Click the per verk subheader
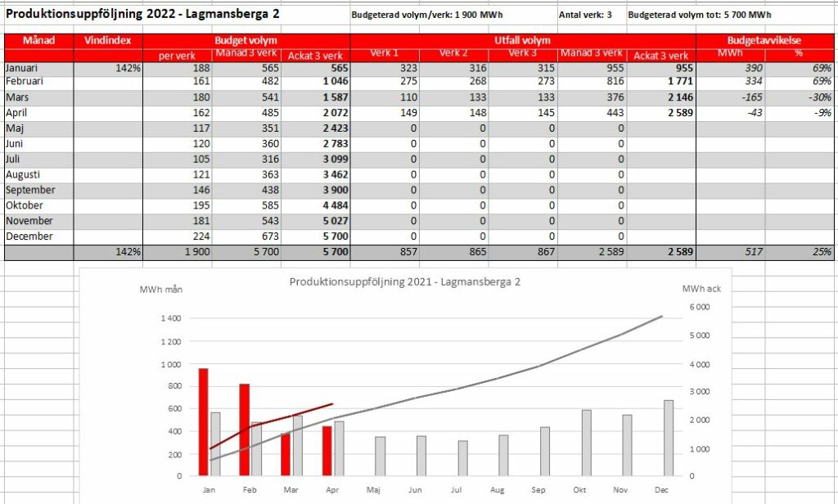This screenshot has height=504, width=838. point(178,56)
